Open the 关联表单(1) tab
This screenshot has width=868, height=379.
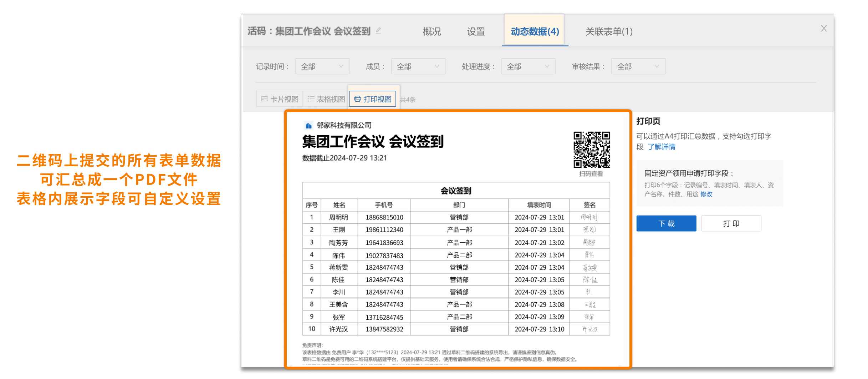point(609,31)
